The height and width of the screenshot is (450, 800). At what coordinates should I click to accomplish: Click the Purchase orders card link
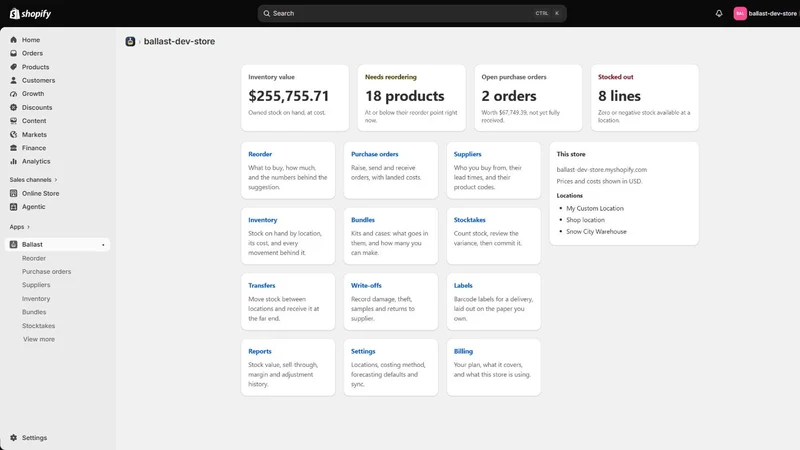[x=374, y=154]
